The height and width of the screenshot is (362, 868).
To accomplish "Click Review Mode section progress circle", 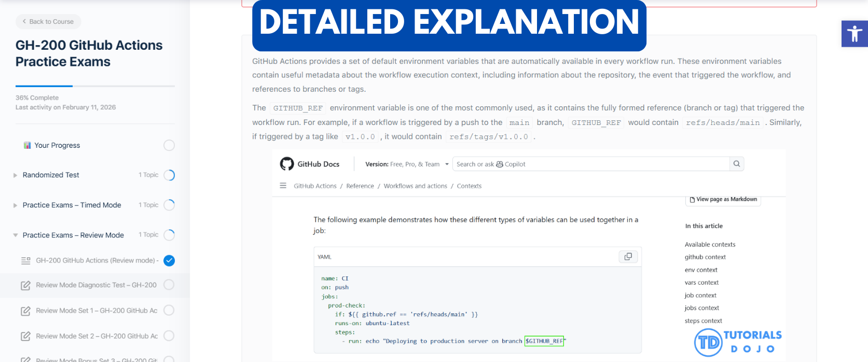I will [x=169, y=235].
